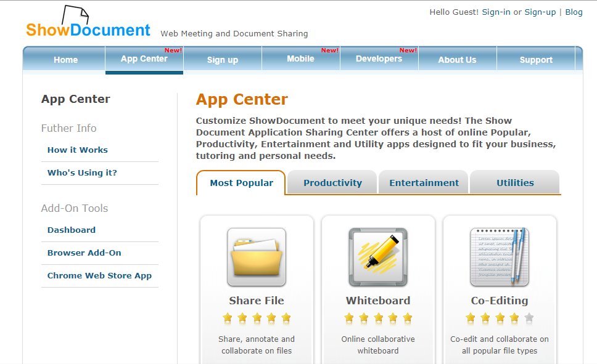Select the Utilities tab
The width and height of the screenshot is (597, 364).
pyautogui.click(x=515, y=183)
